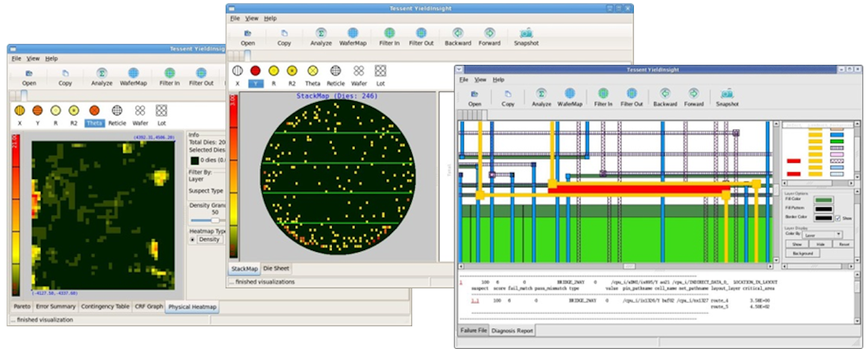Click the red bridge segment in layout view
Image resolution: width=868 pixels, height=349 pixels.
[639, 189]
